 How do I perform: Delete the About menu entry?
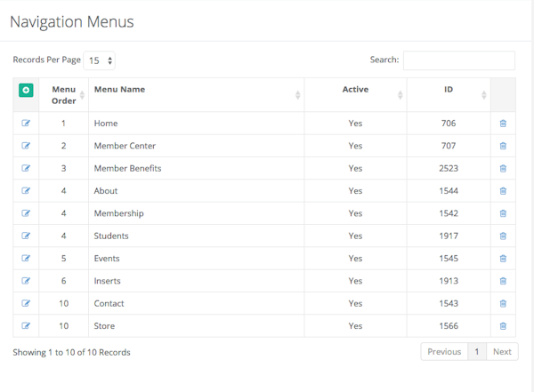click(503, 190)
